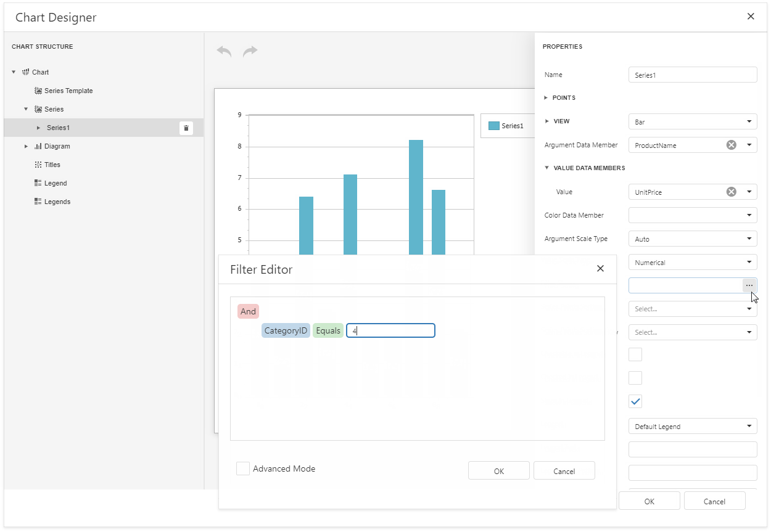Open the Bar view dropdown
Screen dimensions: 771x532
(749, 121)
